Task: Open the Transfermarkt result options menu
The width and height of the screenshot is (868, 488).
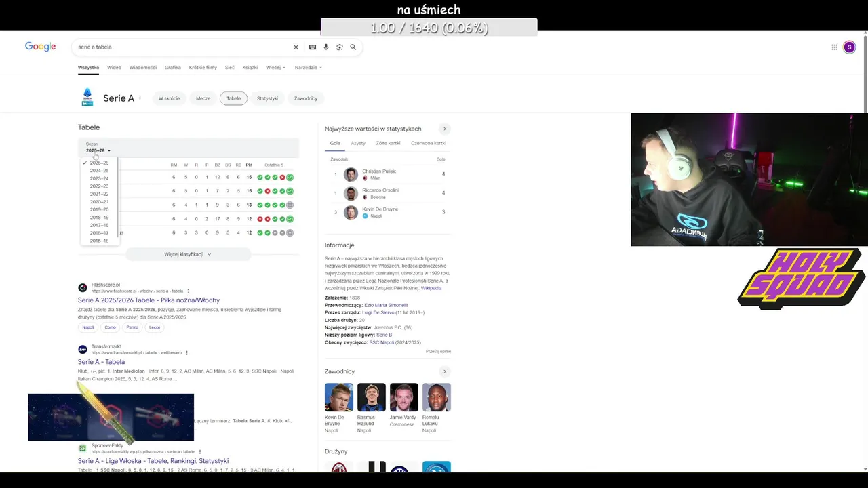Action: [186, 352]
